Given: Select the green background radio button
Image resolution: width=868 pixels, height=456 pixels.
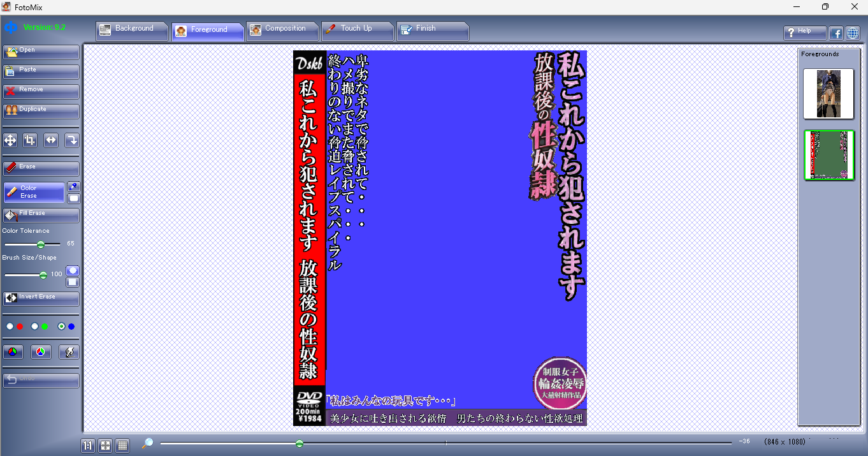Looking at the screenshot, I should click(35, 327).
